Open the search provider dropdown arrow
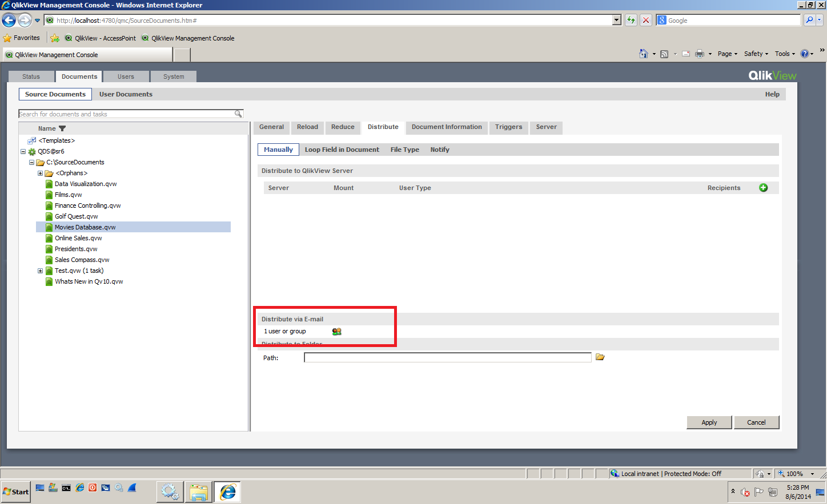Screen dimensions: 827x504 tap(820, 20)
